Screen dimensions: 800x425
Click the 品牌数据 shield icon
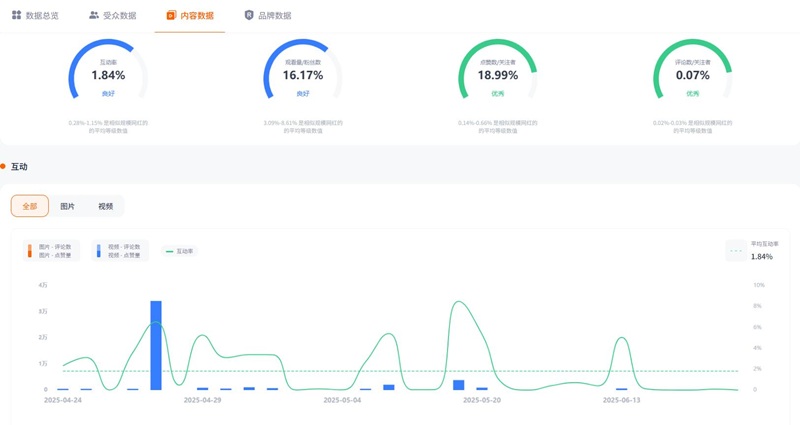(249, 15)
